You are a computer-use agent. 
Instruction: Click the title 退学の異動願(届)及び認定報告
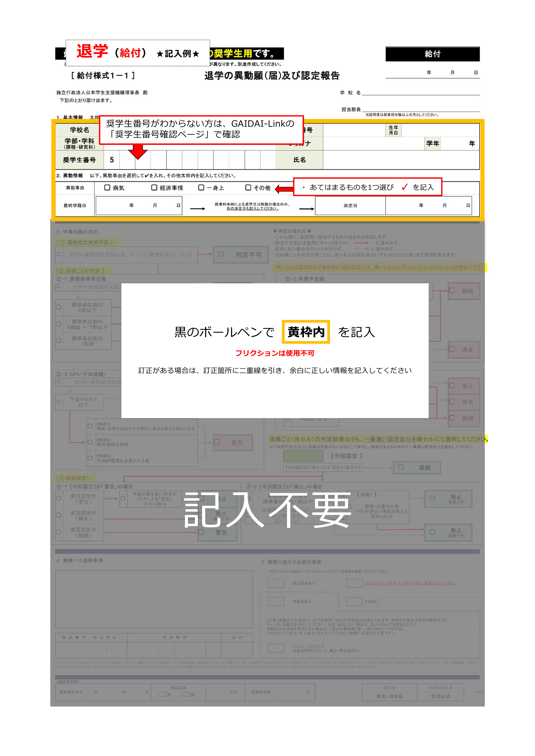click(x=272, y=76)
